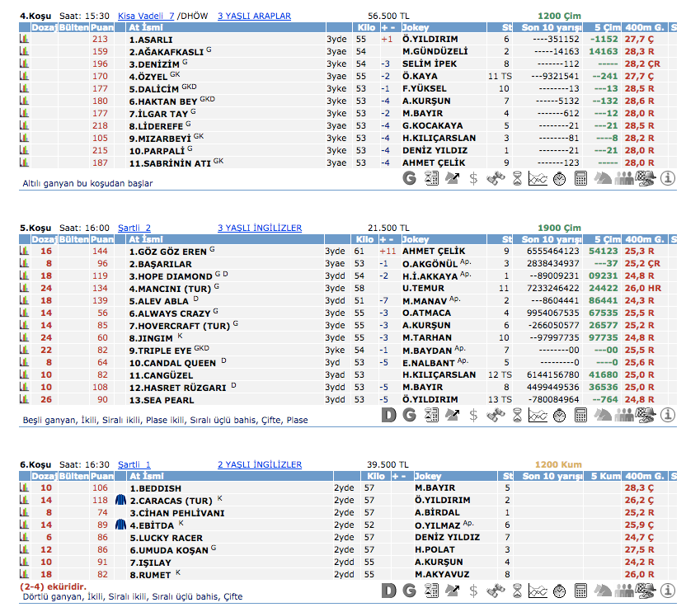Image resolution: width=700 pixels, height=612 pixels.
Task: Click the jockey silks icon beside 2.CARACAS (TUR)
Action: 120,501
